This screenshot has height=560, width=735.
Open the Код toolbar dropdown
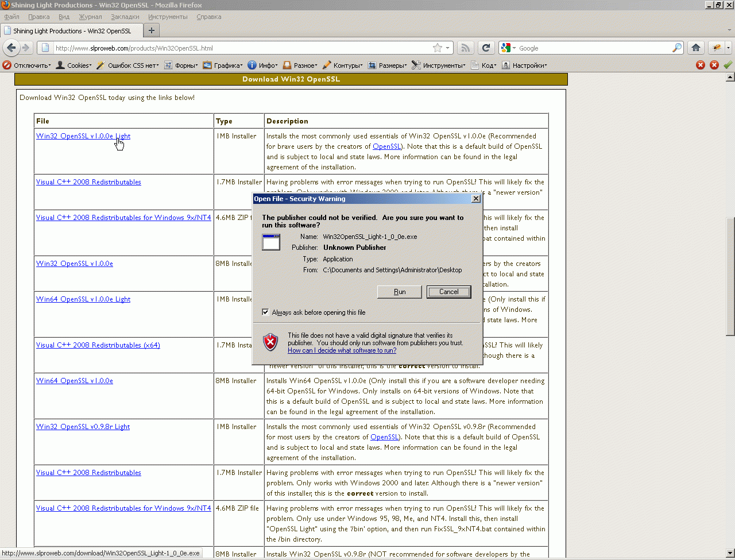point(483,65)
